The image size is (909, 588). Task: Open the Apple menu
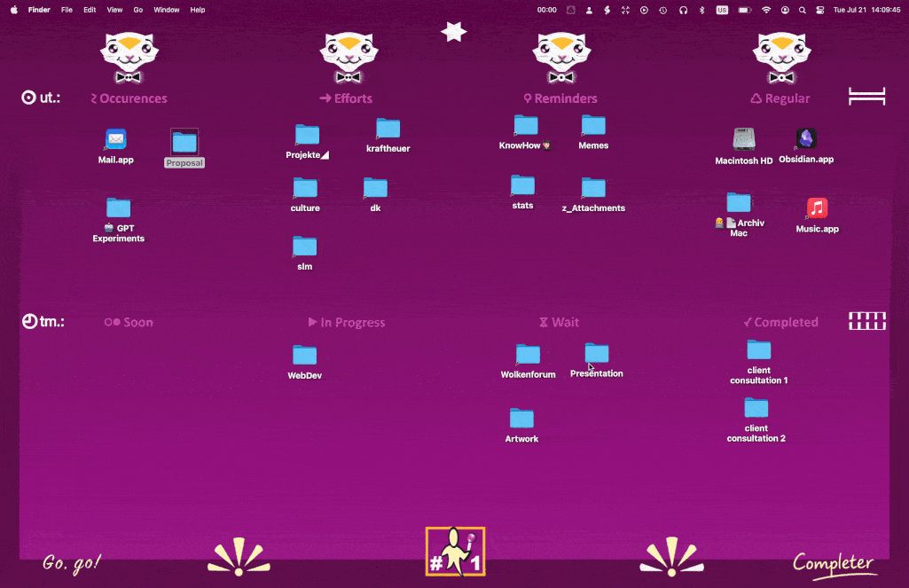point(14,10)
